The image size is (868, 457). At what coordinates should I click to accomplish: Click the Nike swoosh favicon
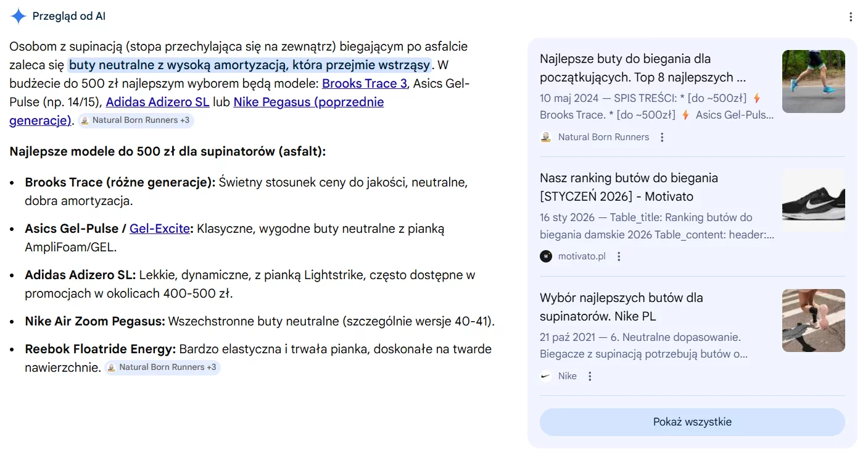[545, 375]
